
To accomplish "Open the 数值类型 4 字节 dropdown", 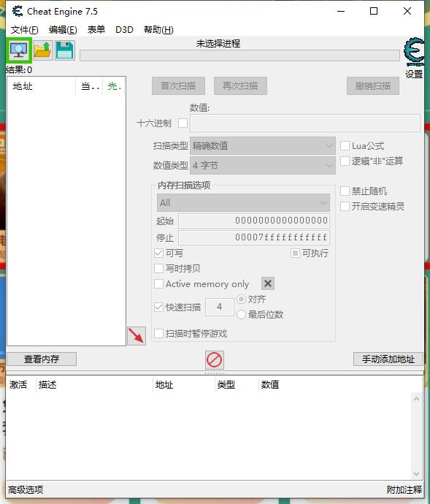I will 263,166.
